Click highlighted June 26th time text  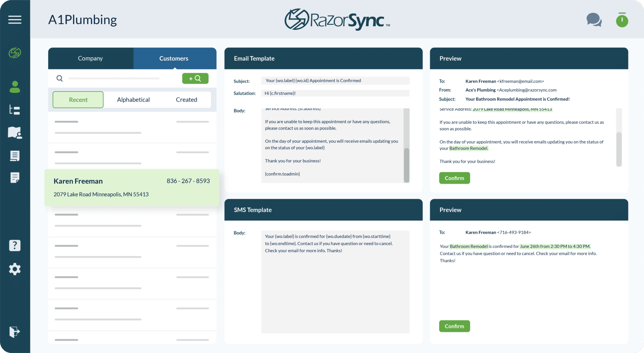tap(555, 246)
